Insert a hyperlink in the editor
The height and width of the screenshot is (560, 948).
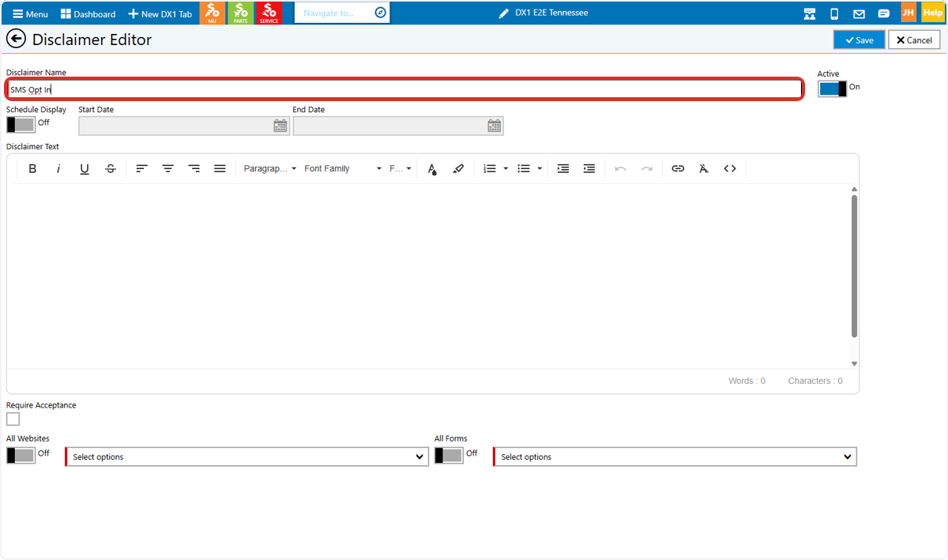678,168
